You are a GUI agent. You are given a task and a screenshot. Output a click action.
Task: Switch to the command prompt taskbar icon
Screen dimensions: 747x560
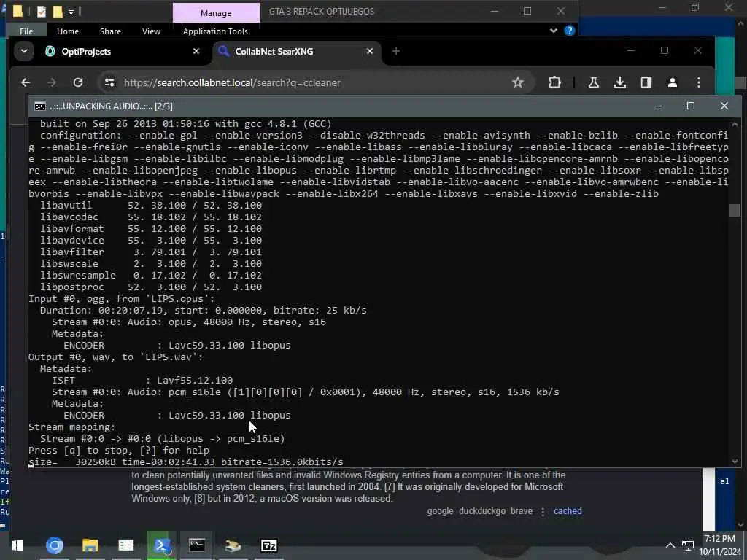[x=197, y=545]
